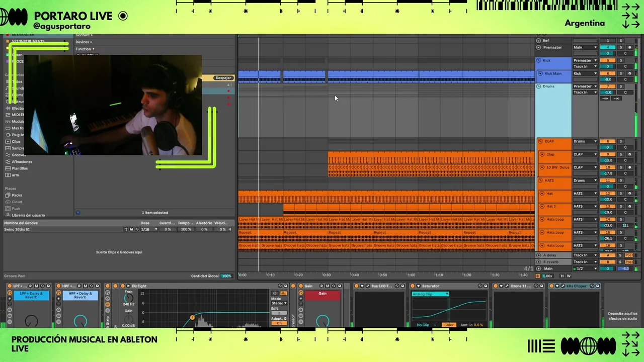The height and width of the screenshot is (362, 644).
Task: Solo the Ref track
Action: pyautogui.click(x=620, y=41)
